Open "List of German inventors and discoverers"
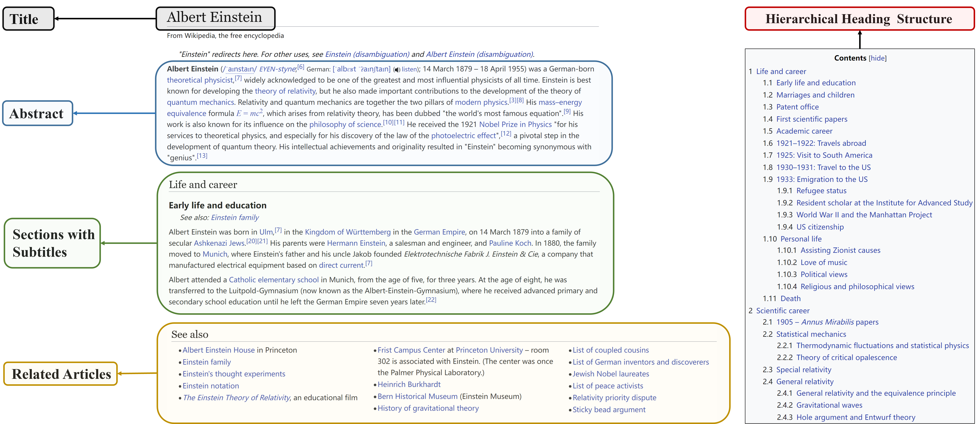The image size is (980, 424). pos(641,362)
